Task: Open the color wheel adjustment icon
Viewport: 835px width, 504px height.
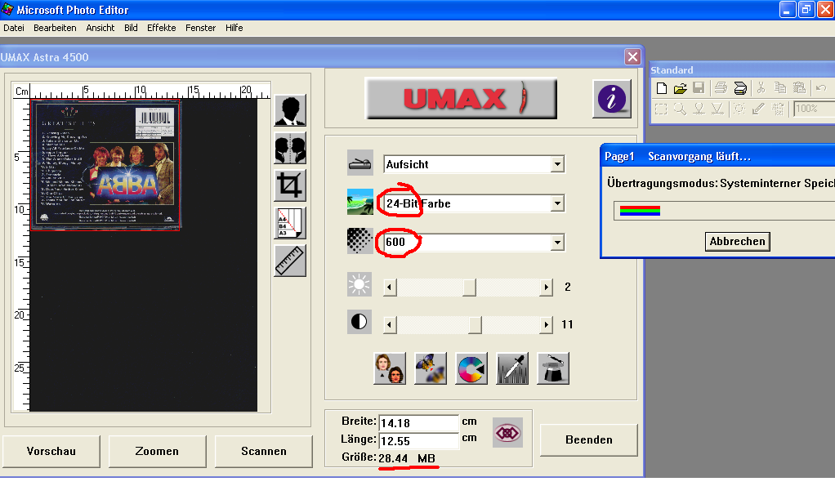Action: coord(471,368)
